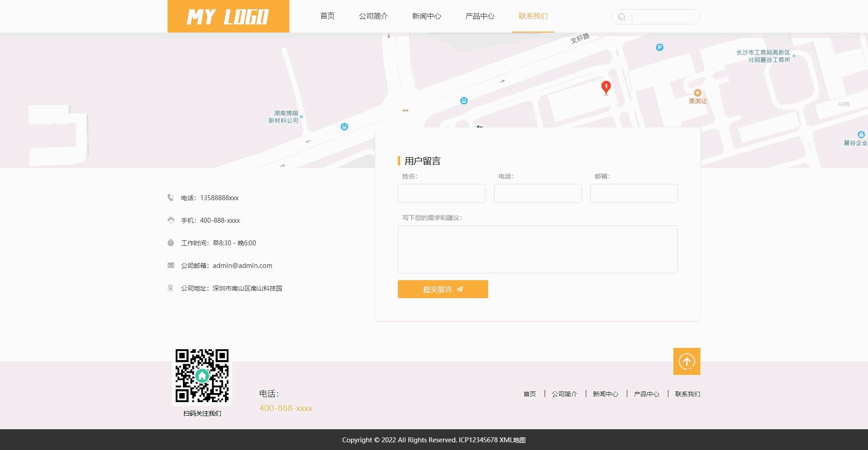Screen dimensions: 868x450
Task: Click the 蒸浏记 restaurant map marker
Action: pyautogui.click(x=698, y=93)
